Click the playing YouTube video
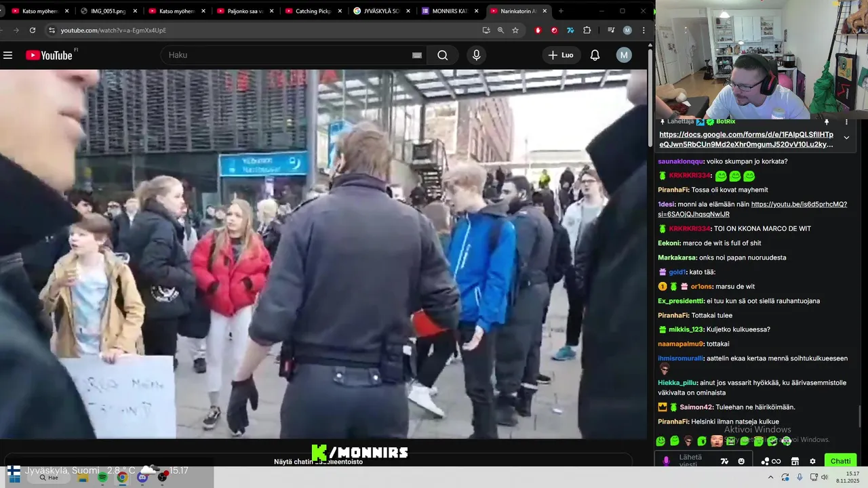This screenshot has width=868, height=488. coord(323,254)
